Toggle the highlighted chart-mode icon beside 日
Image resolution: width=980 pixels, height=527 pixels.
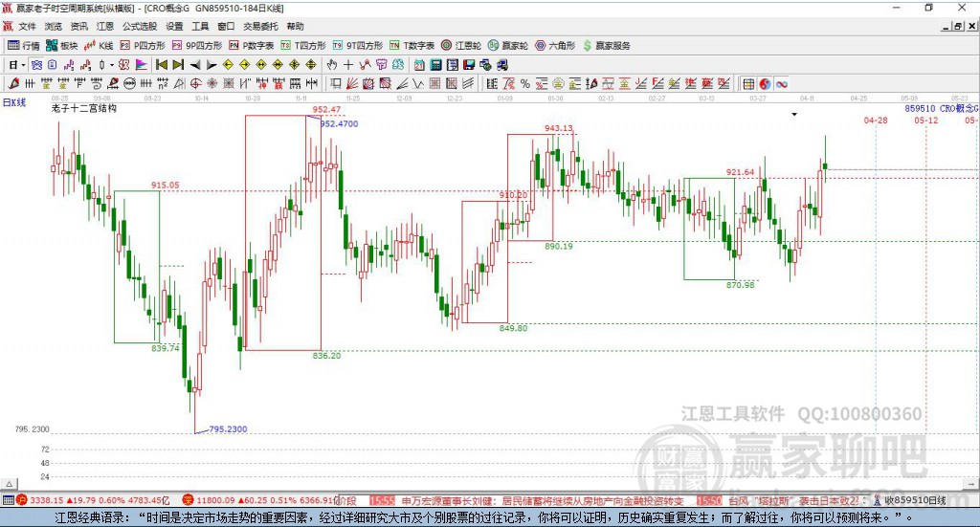coord(36,65)
